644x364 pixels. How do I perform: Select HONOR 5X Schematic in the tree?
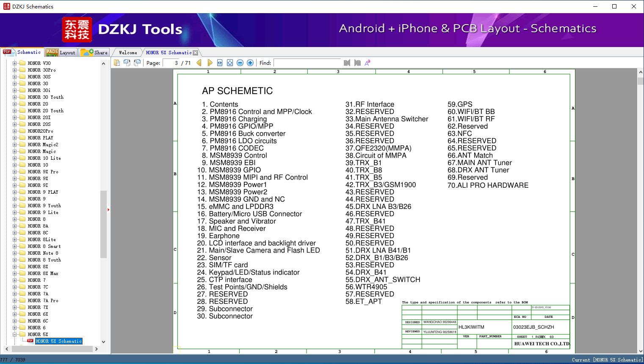coord(58,341)
